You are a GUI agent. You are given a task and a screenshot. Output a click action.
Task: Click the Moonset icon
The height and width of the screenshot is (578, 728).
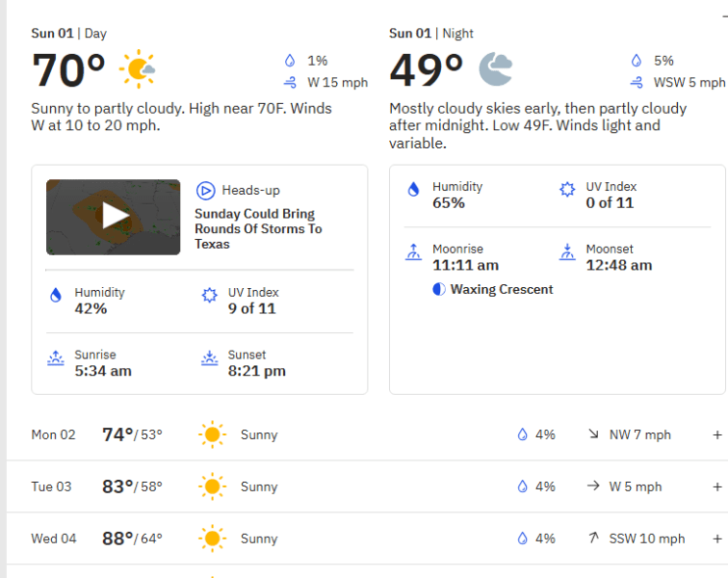pos(567,252)
